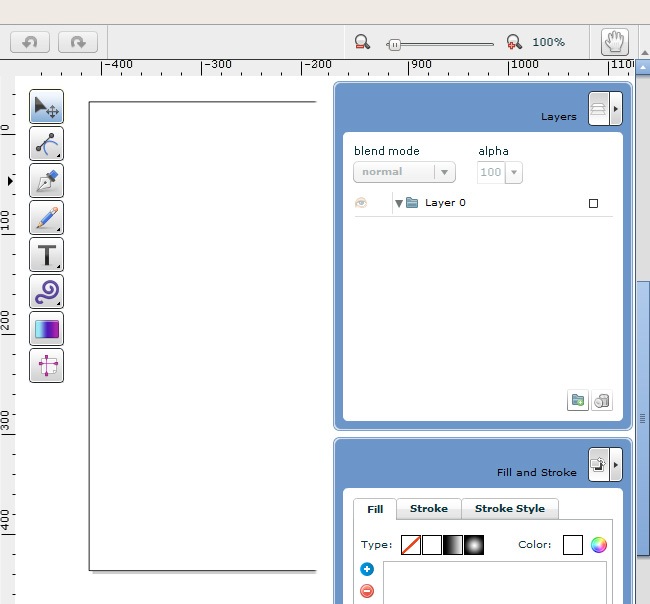Toggle visibility of Layer 0

tap(361, 203)
